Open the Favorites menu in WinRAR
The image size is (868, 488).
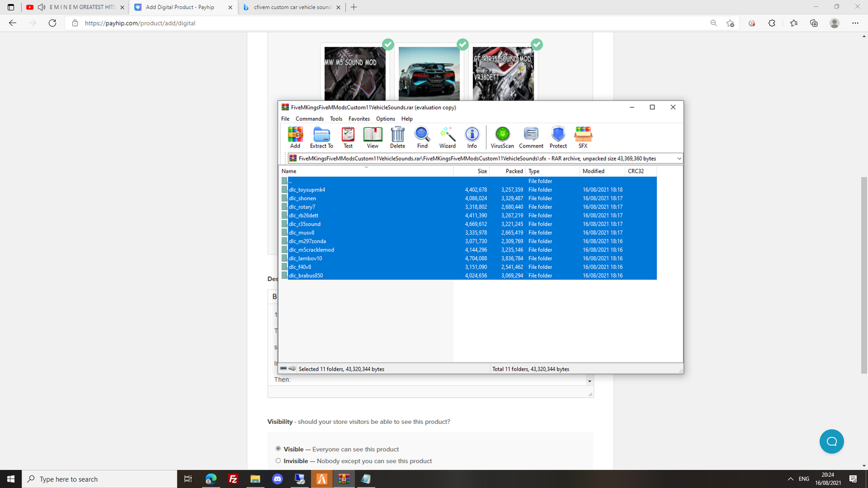coord(359,119)
